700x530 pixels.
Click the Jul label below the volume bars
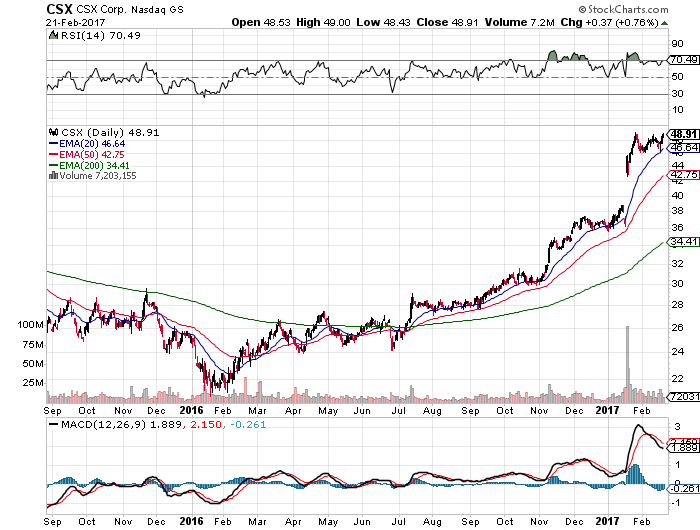tap(398, 411)
